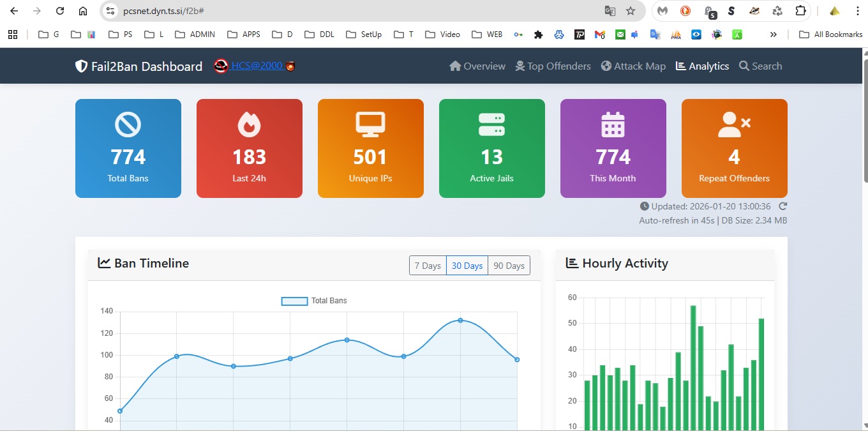The width and height of the screenshot is (868, 431).
Task: Open the Attack Map page
Action: point(633,66)
